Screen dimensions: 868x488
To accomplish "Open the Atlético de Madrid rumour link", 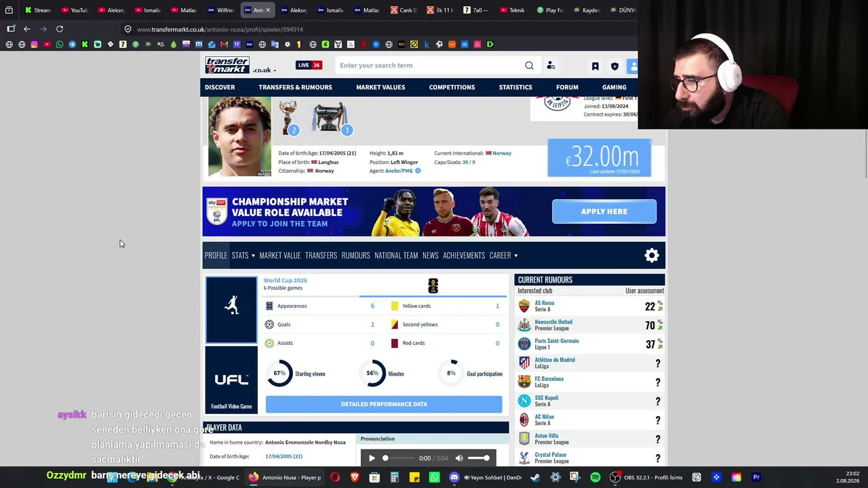I will 555,360.
